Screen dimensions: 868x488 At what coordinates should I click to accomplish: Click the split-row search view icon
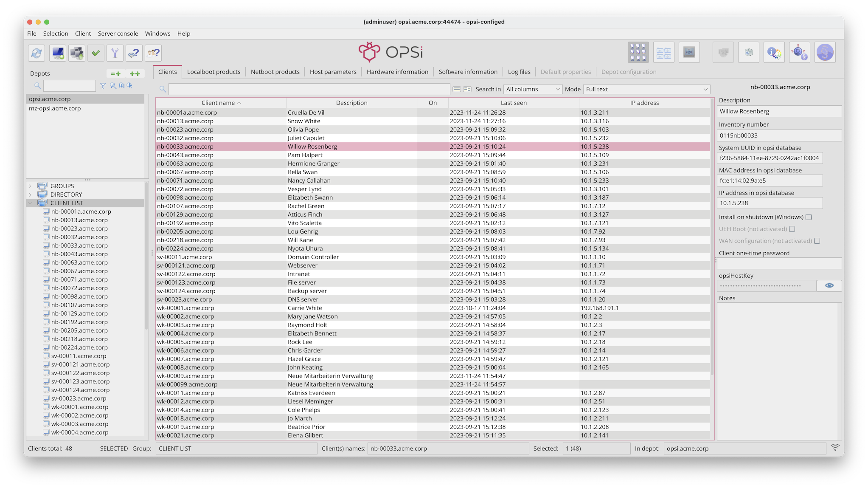pos(467,89)
